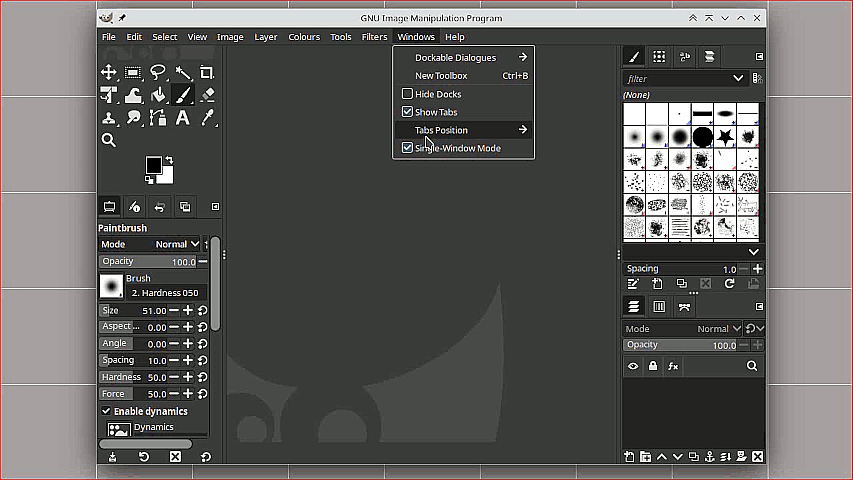
Task: Create a new layer button
Action: click(629, 457)
